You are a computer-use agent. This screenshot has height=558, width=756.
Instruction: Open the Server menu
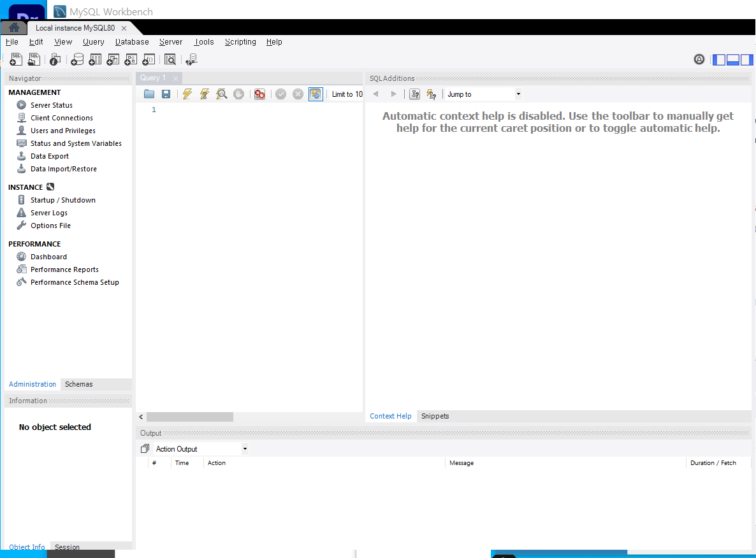coord(171,42)
